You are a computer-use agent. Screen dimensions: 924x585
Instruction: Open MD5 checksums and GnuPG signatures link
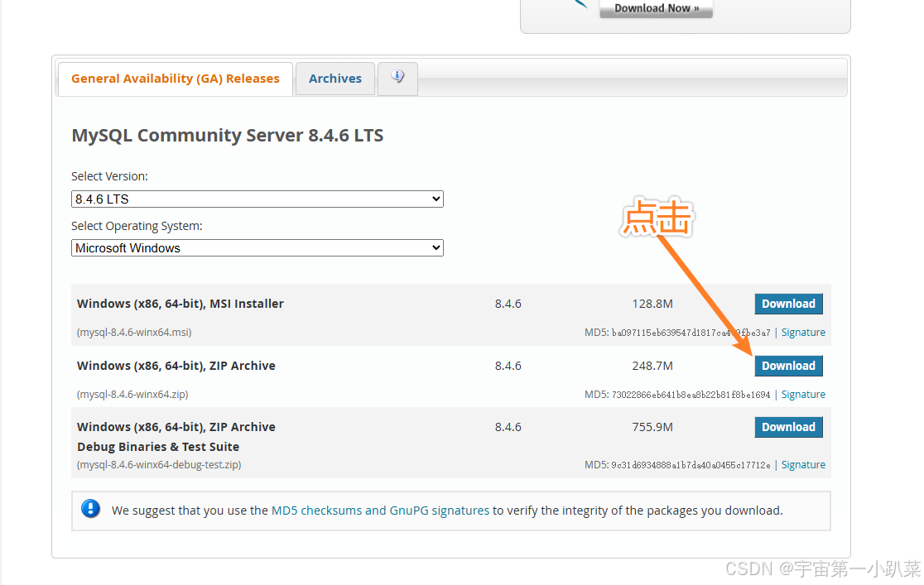pos(380,511)
